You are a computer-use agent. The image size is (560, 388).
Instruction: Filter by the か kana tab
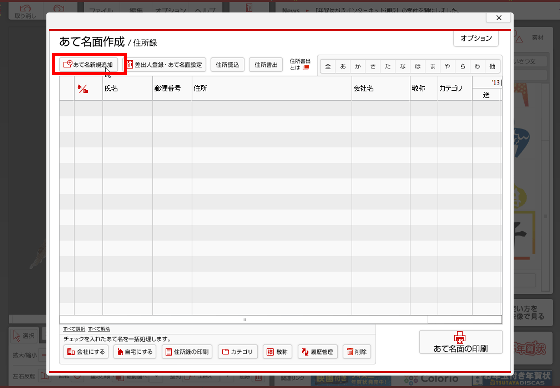pos(358,66)
